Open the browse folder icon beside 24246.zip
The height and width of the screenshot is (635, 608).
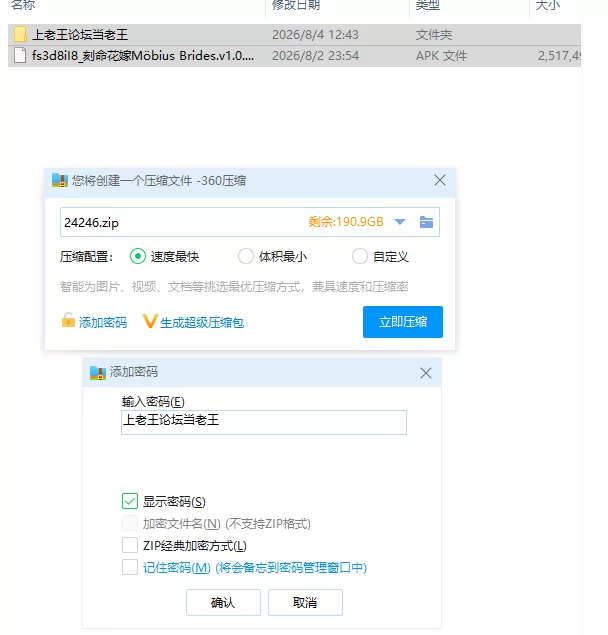point(426,222)
